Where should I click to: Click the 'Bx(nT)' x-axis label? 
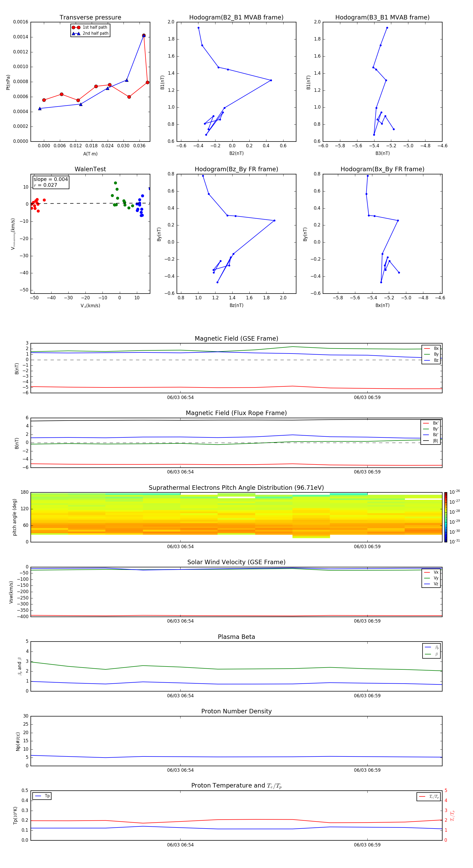pos(382,305)
